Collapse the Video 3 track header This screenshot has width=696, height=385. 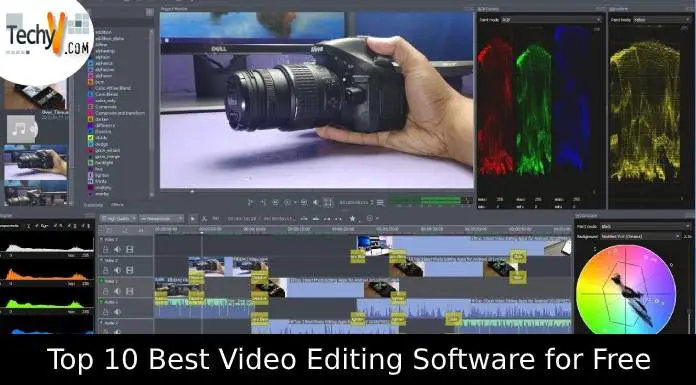101,239
